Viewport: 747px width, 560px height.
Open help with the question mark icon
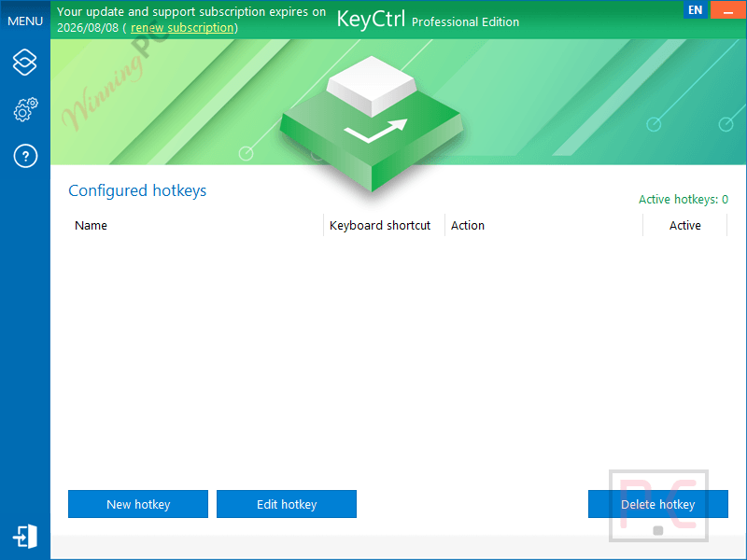pos(25,156)
